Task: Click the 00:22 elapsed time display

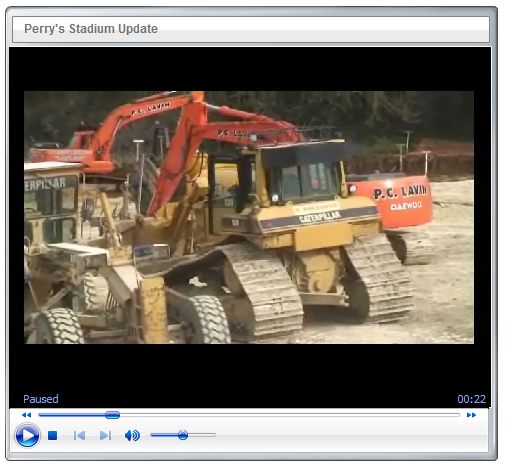Action: (471, 399)
